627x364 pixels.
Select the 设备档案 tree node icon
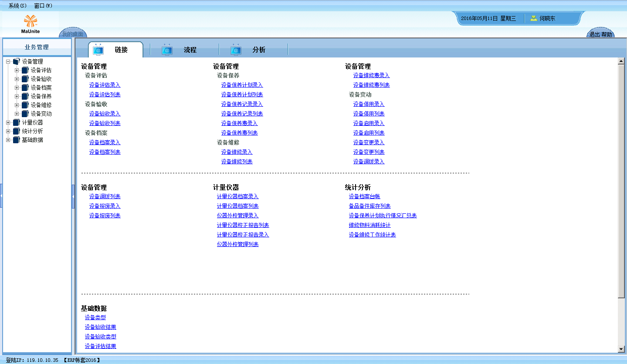(x=25, y=88)
